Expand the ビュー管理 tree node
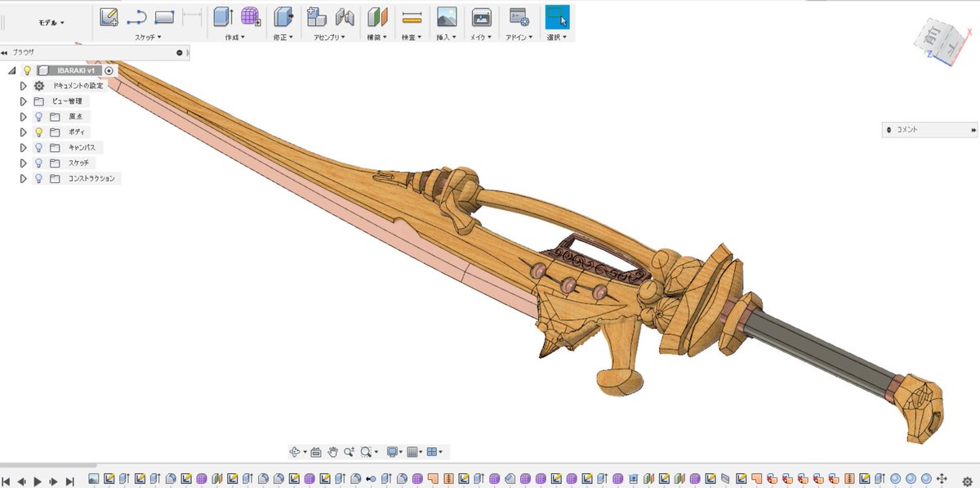 click(24, 101)
